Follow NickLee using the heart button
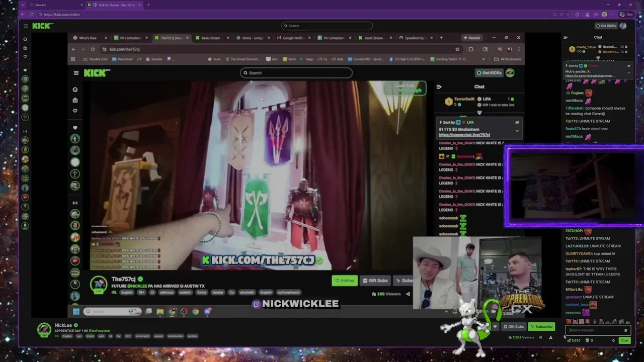The image size is (644, 362). [x=495, y=327]
